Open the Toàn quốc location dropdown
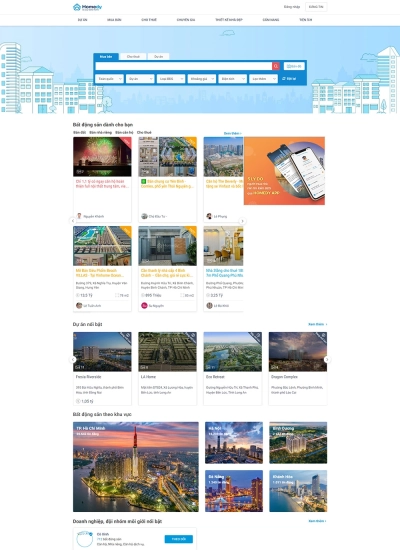 [x=109, y=79]
